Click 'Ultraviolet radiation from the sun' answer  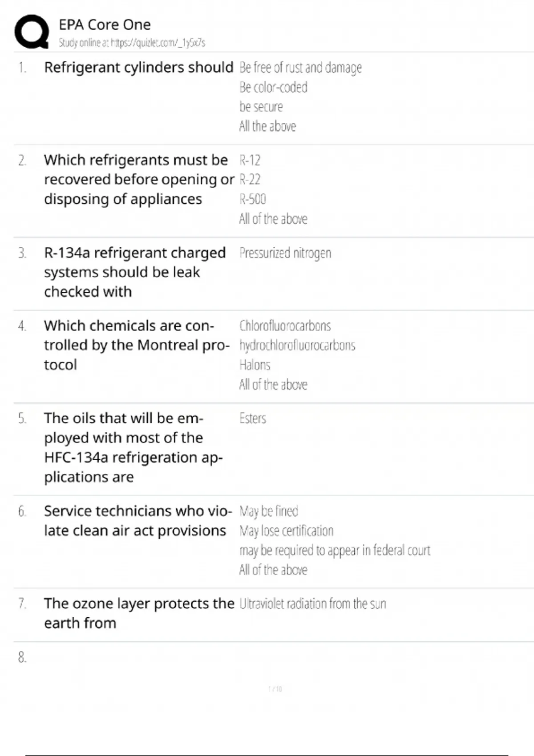(x=312, y=603)
